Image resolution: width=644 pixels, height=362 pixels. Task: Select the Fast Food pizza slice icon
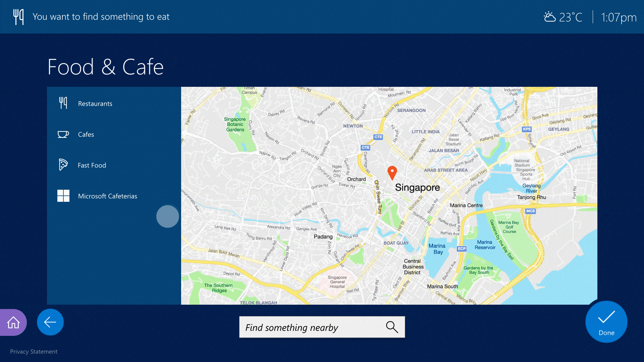(x=63, y=165)
